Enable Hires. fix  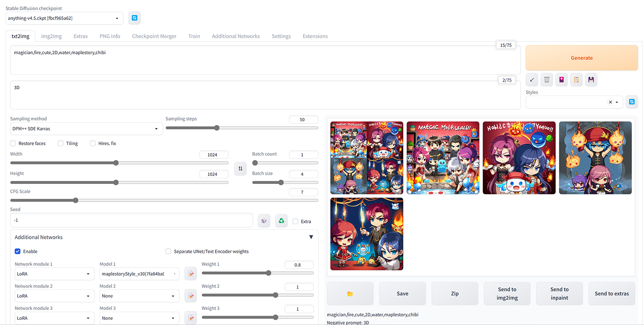(x=93, y=143)
